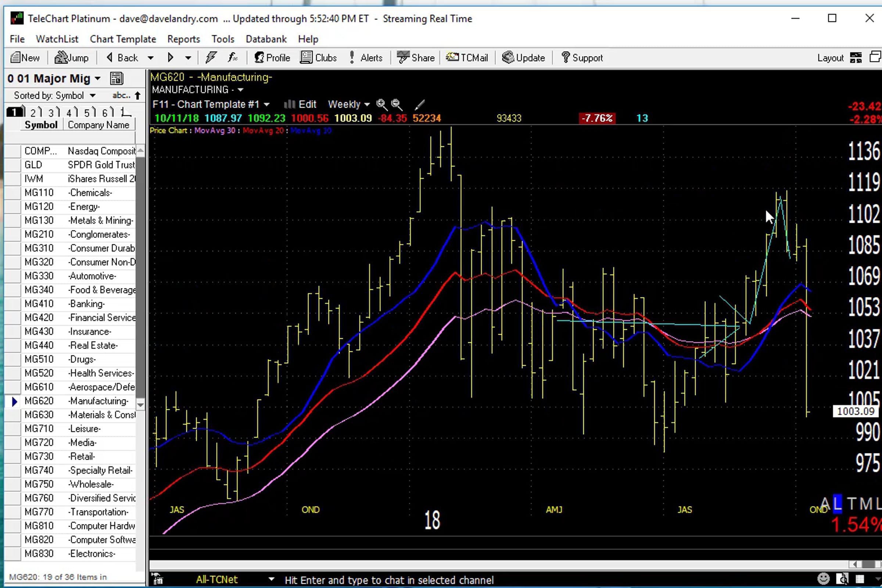This screenshot has height=588, width=882.
Task: Open the Clubs panel
Action: click(318, 58)
